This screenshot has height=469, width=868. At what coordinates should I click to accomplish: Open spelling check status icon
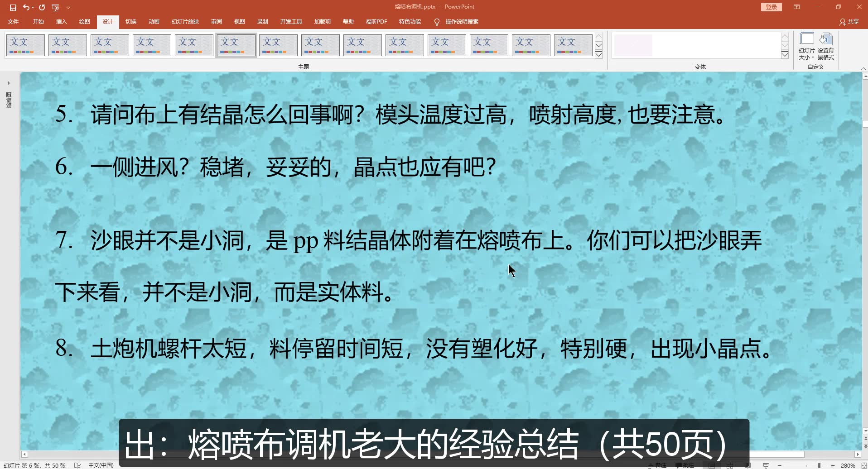[77, 465]
